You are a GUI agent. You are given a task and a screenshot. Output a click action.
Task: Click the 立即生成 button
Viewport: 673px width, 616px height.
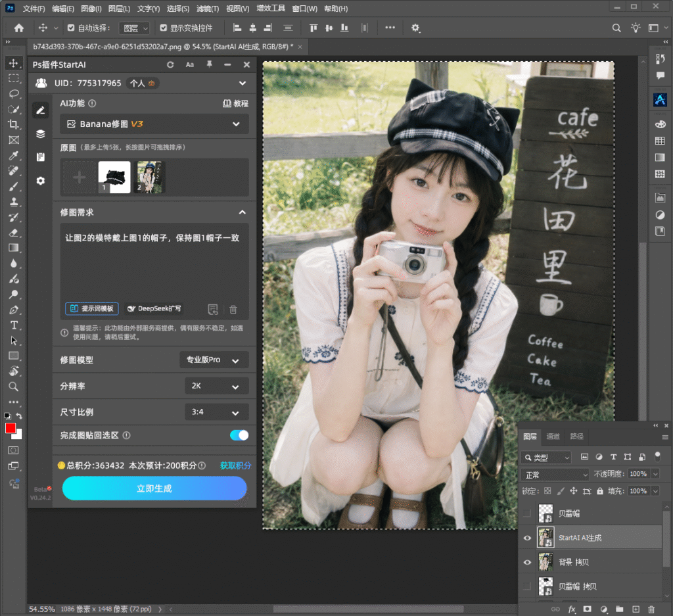pyautogui.click(x=154, y=488)
